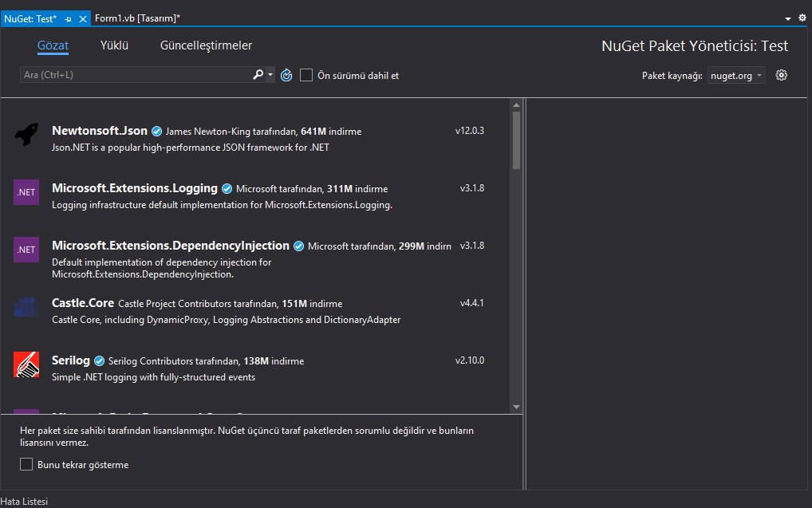Click the Ara (Ctrl+L) search field
This screenshot has height=508, width=812.
coord(136,75)
